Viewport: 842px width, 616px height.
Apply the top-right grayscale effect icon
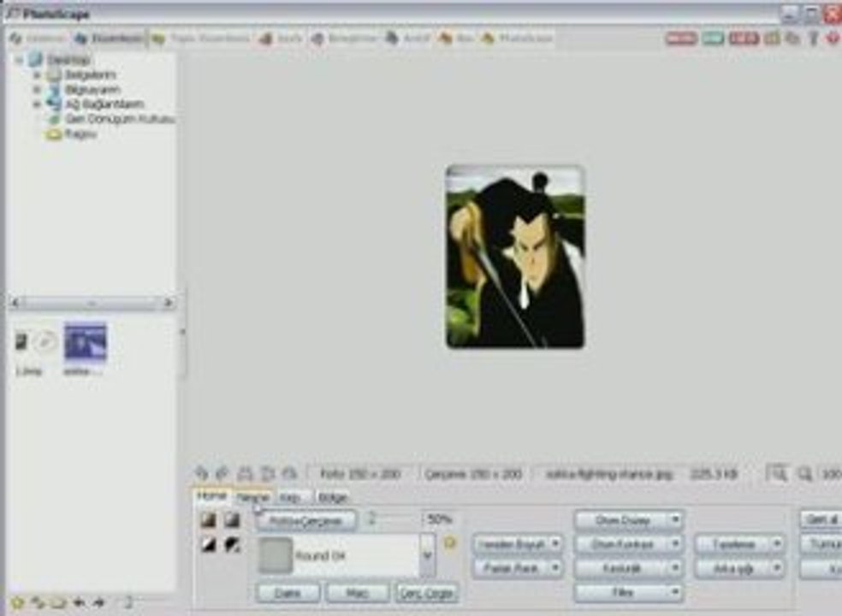click(x=232, y=520)
